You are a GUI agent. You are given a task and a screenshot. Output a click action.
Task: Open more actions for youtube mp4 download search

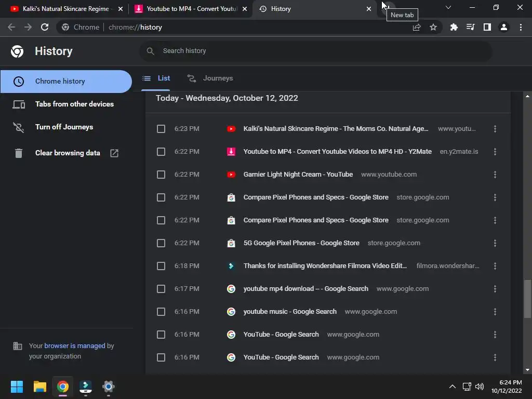pyautogui.click(x=495, y=289)
